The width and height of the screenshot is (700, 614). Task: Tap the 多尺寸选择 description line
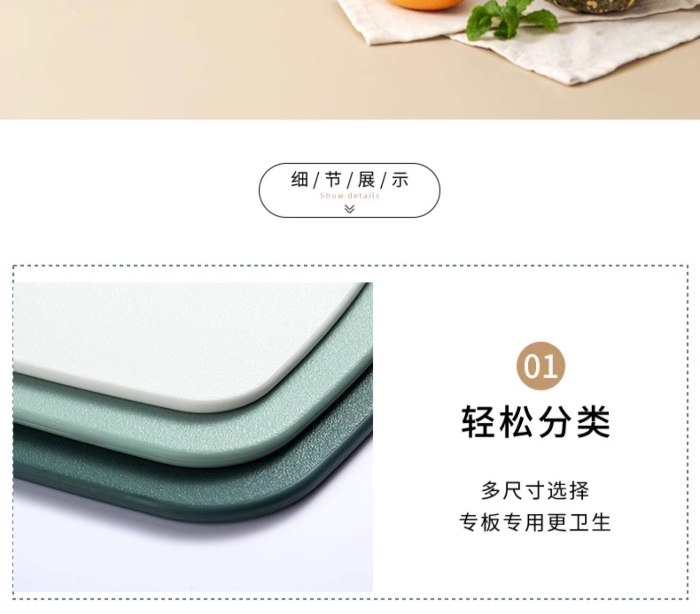tap(535, 491)
